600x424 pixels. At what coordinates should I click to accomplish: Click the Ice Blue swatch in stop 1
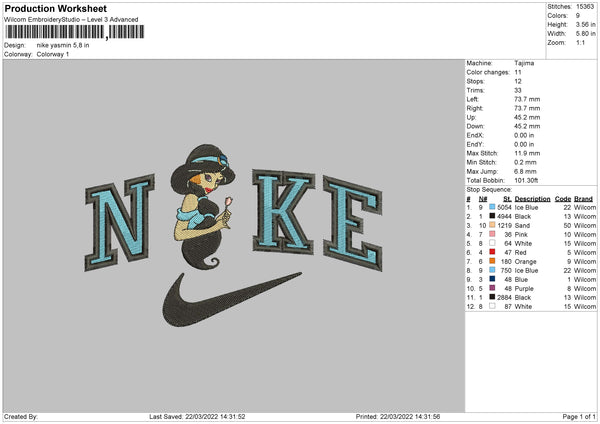point(492,207)
